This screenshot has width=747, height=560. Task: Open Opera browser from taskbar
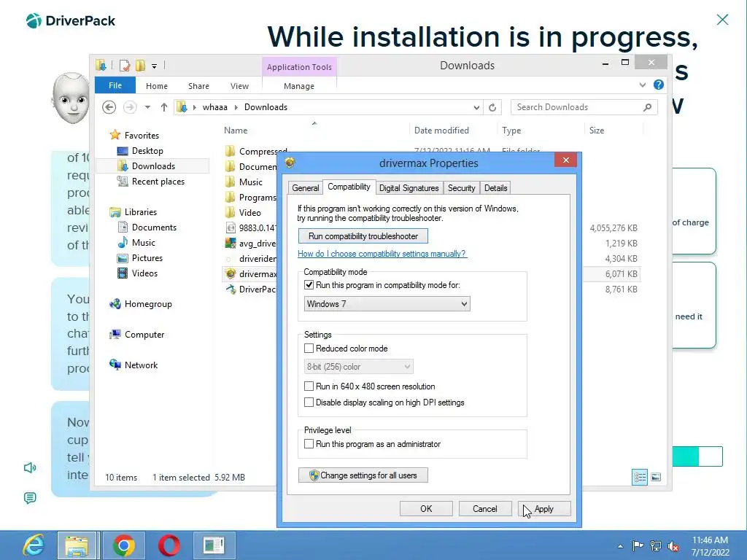(169, 545)
